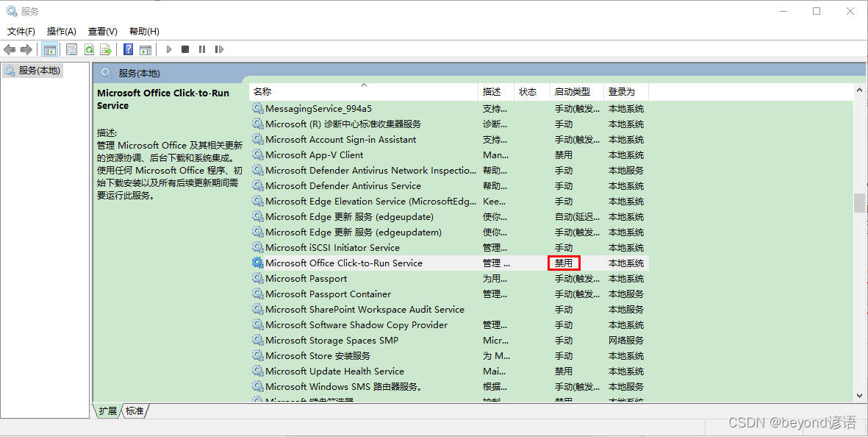Sort by the 名称 column header
This screenshot has width=868, height=437.
[x=364, y=92]
